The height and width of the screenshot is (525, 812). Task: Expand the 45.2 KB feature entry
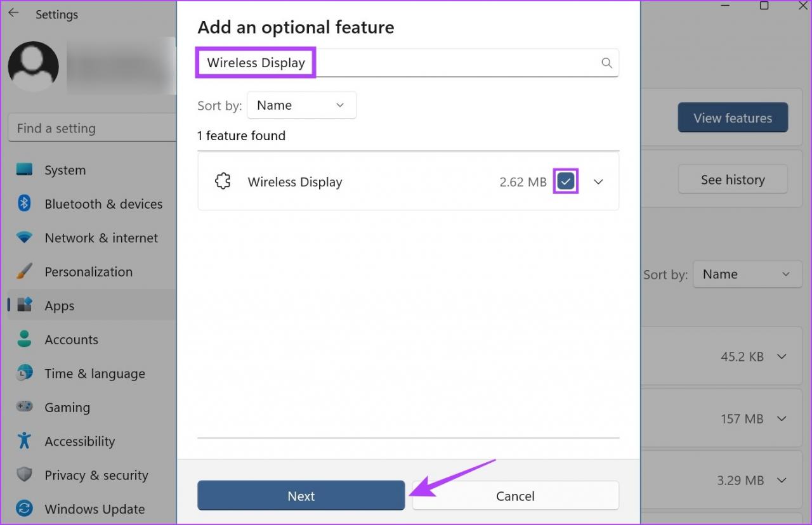[x=782, y=356]
